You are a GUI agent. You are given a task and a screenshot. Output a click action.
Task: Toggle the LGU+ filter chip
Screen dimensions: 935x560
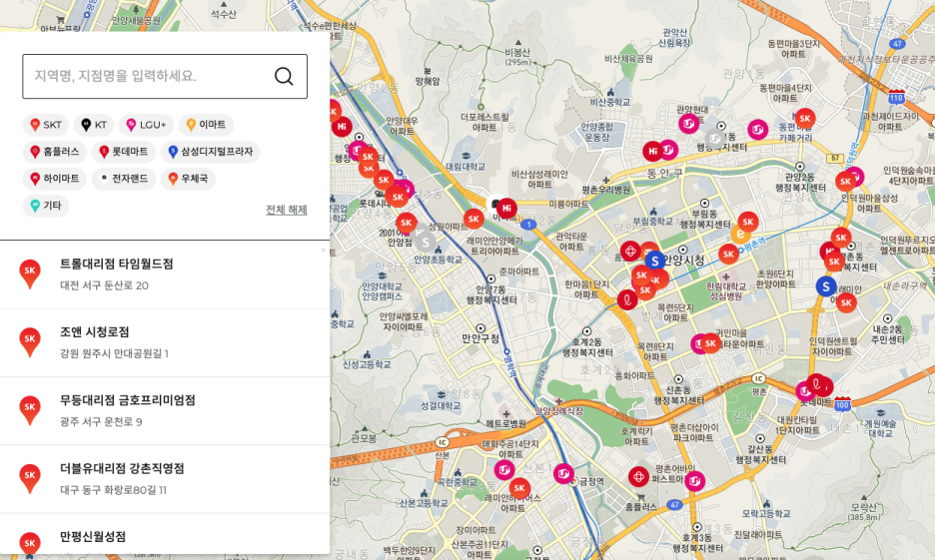[x=146, y=125]
